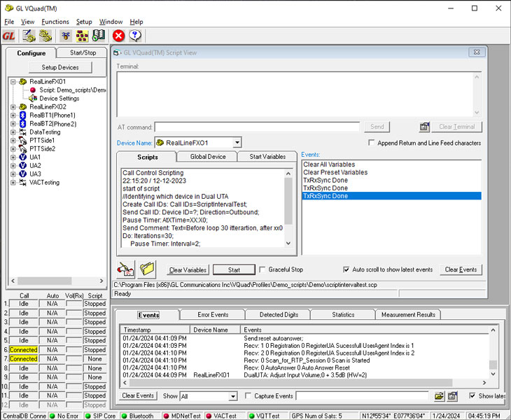Open the network diagram toolbar icon

pyautogui.click(x=82, y=36)
